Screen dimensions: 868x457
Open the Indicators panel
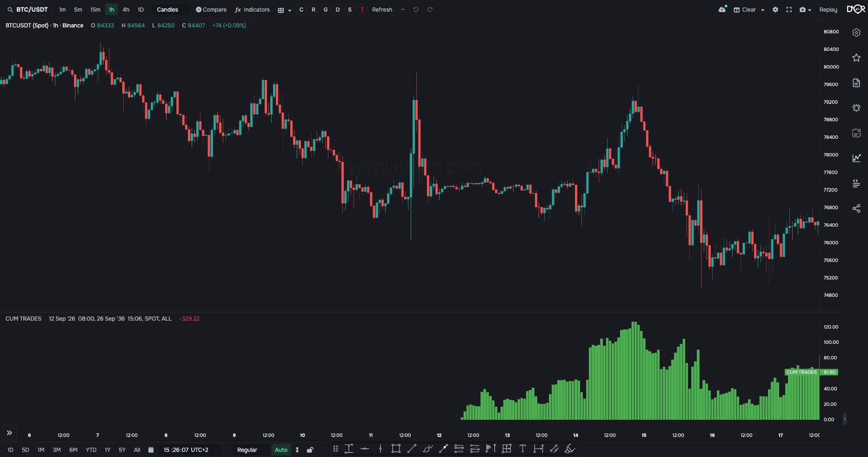(x=252, y=10)
